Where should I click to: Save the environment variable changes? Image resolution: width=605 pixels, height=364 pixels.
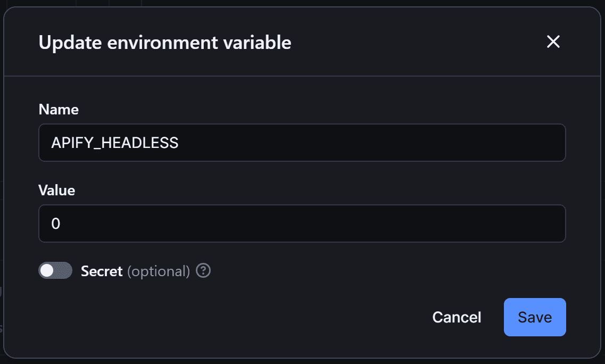coord(535,317)
